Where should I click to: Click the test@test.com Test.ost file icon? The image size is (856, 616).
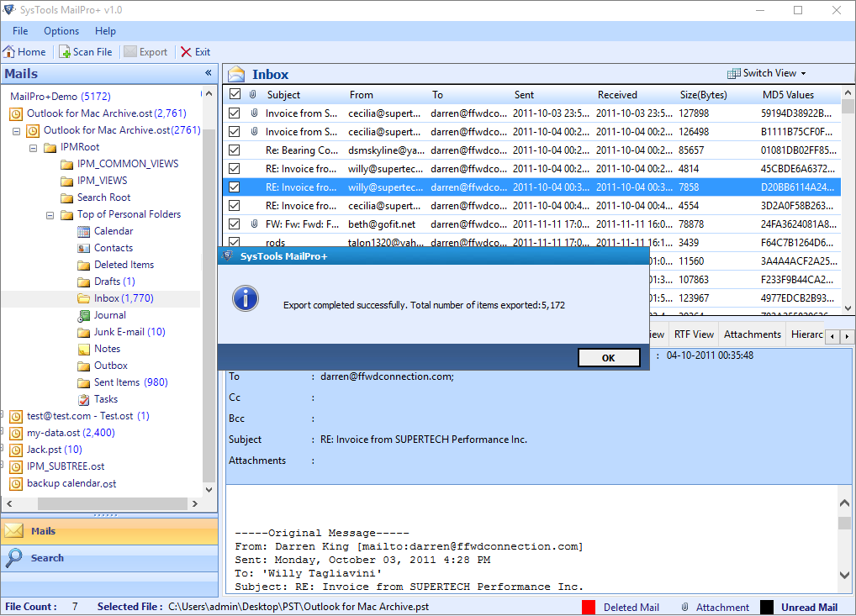click(x=16, y=416)
